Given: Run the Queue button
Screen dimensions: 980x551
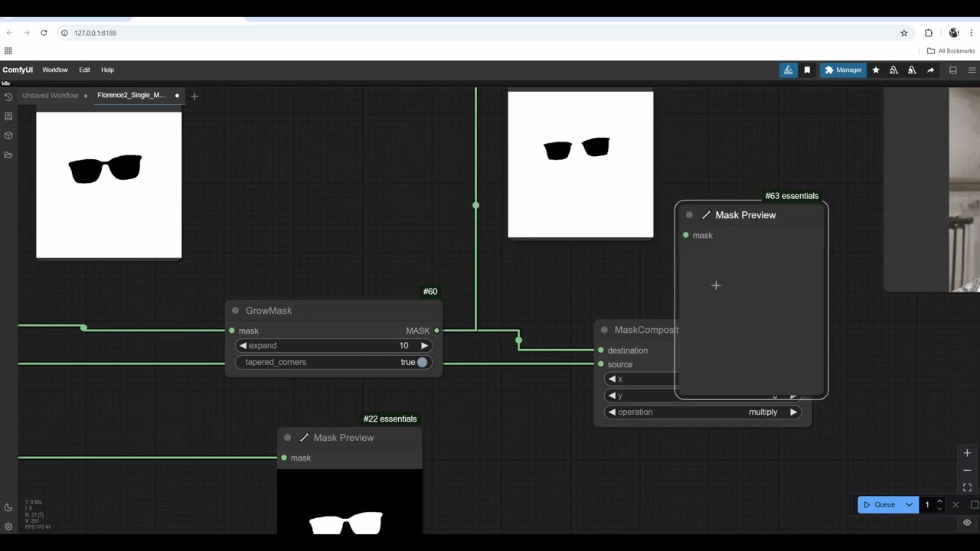Looking at the screenshot, I should [x=880, y=504].
